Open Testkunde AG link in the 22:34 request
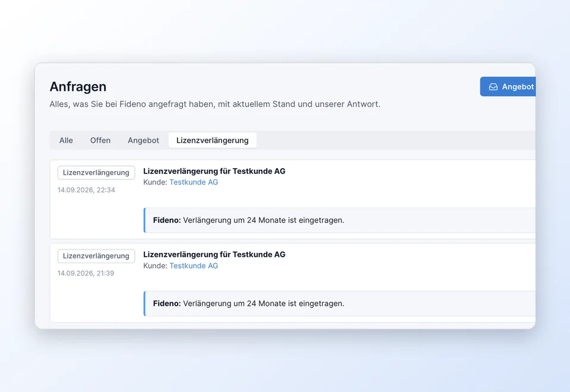This screenshot has width=570, height=392. pos(194,182)
